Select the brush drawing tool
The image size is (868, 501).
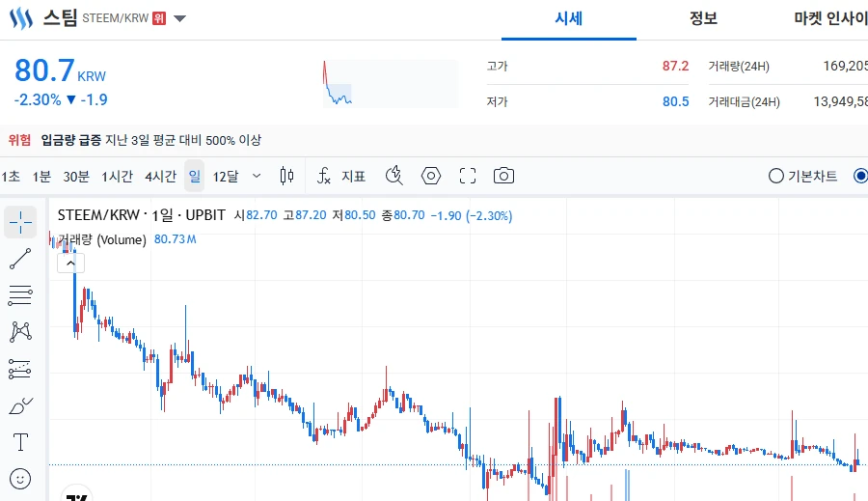pos(20,405)
